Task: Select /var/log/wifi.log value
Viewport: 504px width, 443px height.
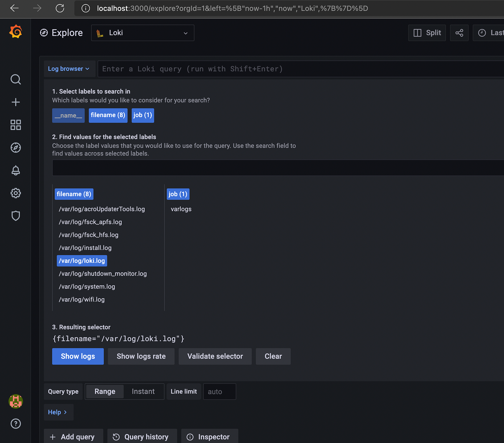Action: (82, 300)
